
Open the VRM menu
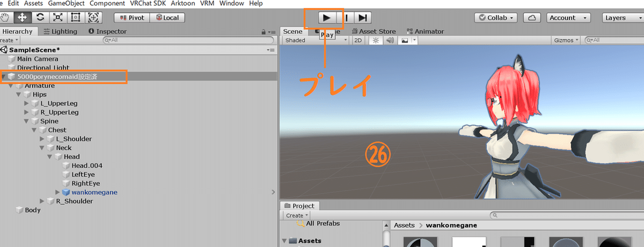click(208, 3)
